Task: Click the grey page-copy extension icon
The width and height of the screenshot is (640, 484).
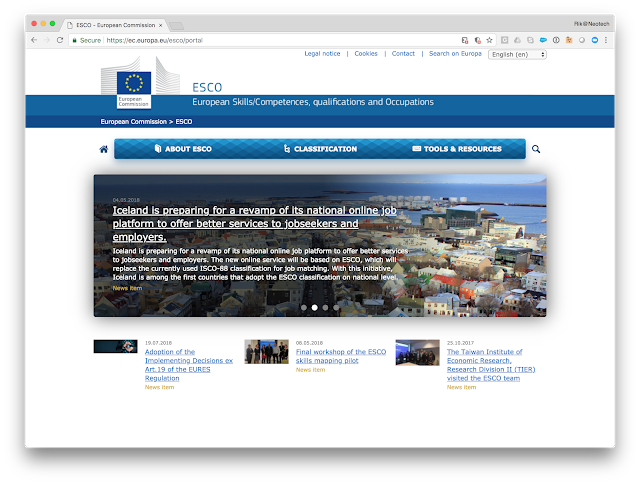Action: tap(530, 40)
